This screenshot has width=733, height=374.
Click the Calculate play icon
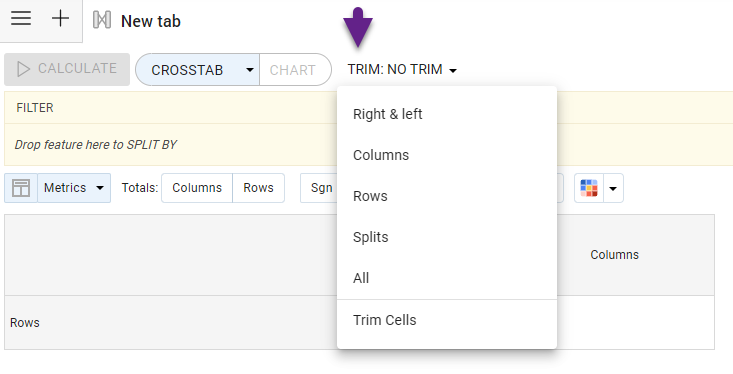click(x=23, y=69)
